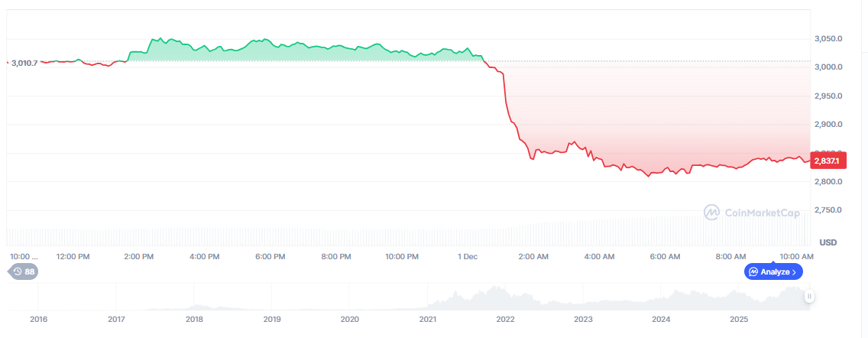Click the 2,900.0 price axis label
868x338 pixels.
click(828, 124)
